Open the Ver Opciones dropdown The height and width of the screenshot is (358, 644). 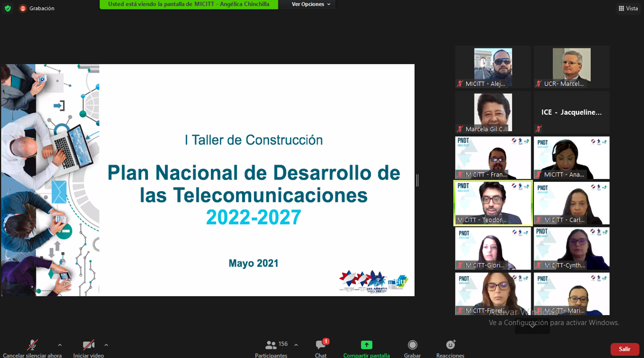[x=311, y=4]
